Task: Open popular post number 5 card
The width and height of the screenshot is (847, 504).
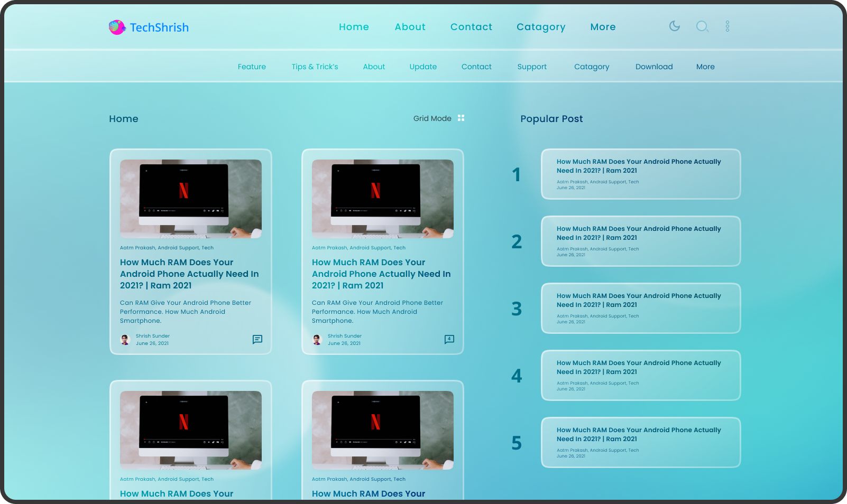Action: pyautogui.click(x=641, y=442)
